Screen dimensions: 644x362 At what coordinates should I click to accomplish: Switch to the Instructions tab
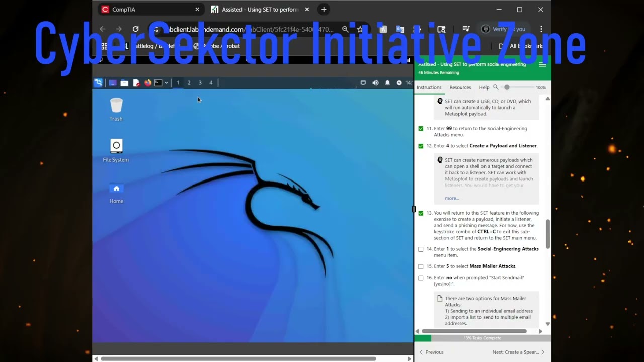[x=429, y=87]
